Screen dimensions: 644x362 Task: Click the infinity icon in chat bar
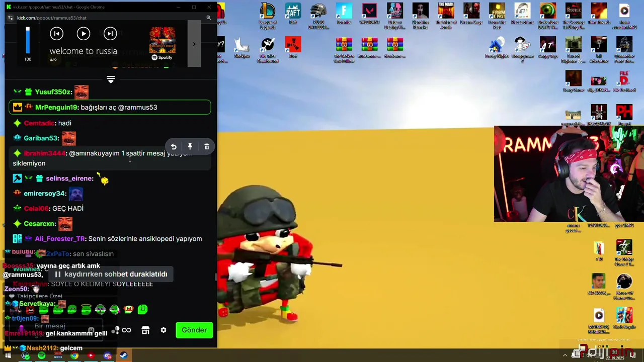point(126,330)
